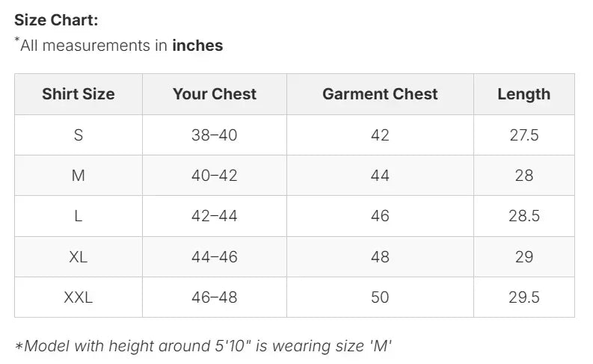This screenshot has height=364, width=593.
Task: Click the 38–40 chest range cell
Action: (215, 135)
